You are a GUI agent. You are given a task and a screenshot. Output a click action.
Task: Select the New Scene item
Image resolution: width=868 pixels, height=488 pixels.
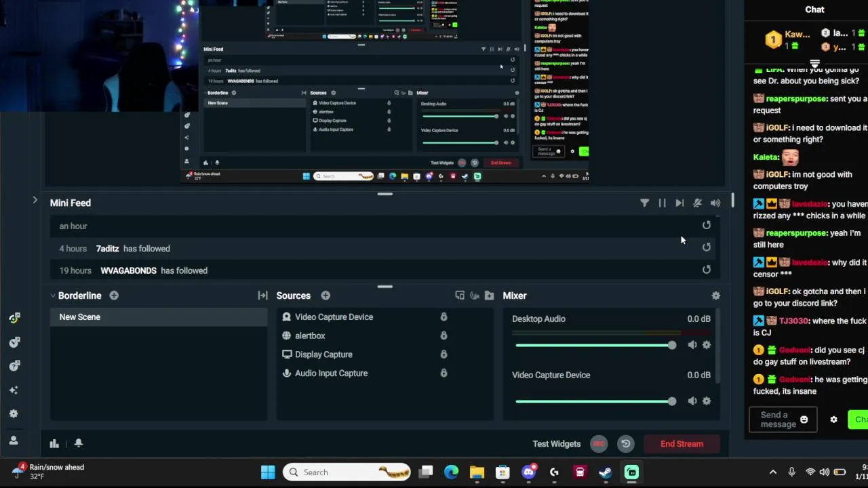(159, 317)
